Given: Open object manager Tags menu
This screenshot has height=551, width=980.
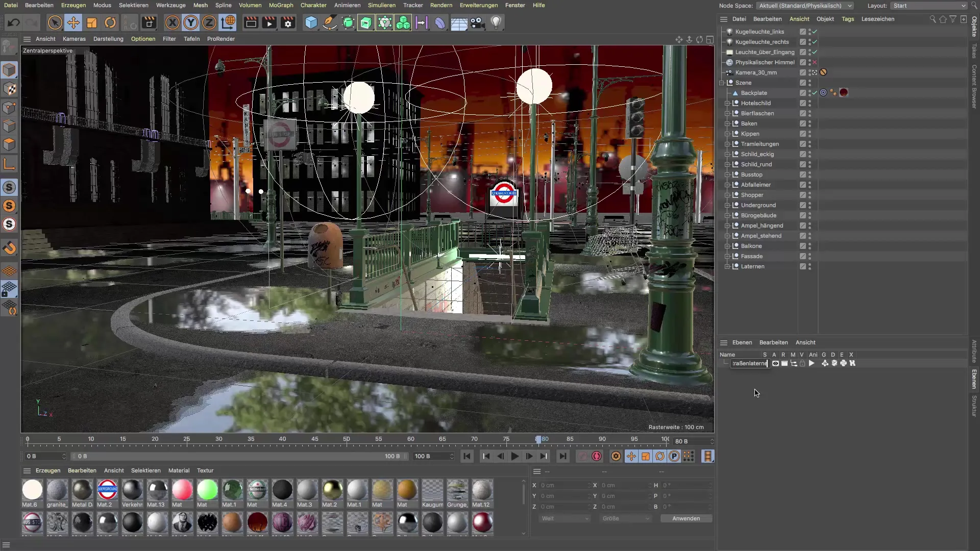Looking at the screenshot, I should [x=848, y=19].
